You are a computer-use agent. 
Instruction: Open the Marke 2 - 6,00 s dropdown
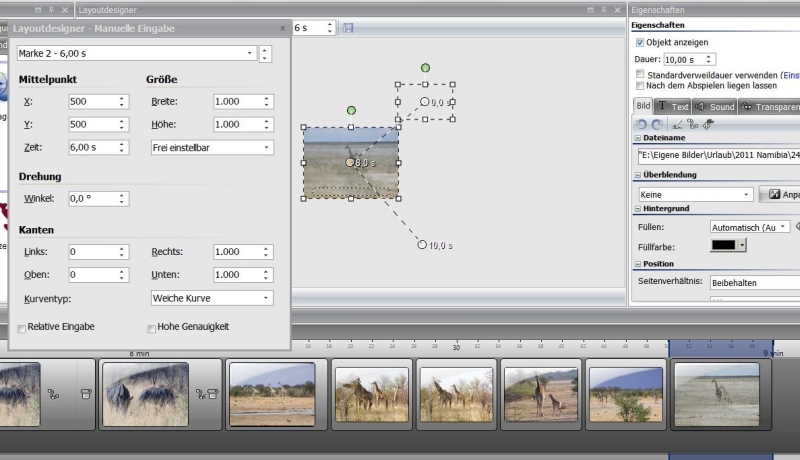click(x=250, y=53)
